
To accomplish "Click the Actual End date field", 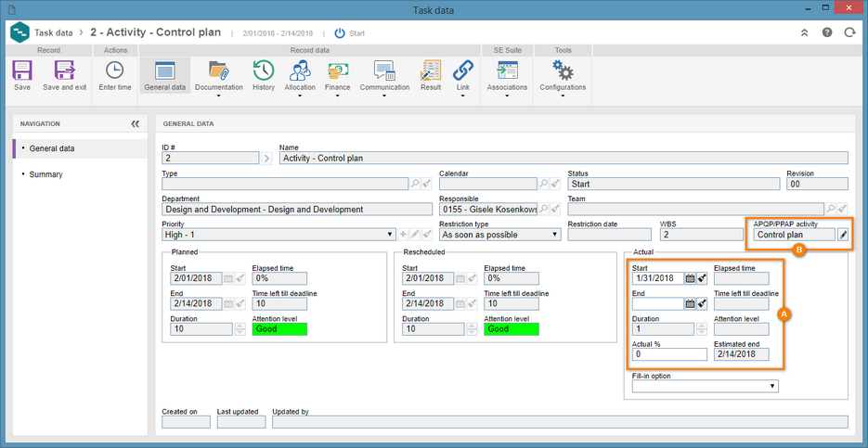I will pos(658,303).
